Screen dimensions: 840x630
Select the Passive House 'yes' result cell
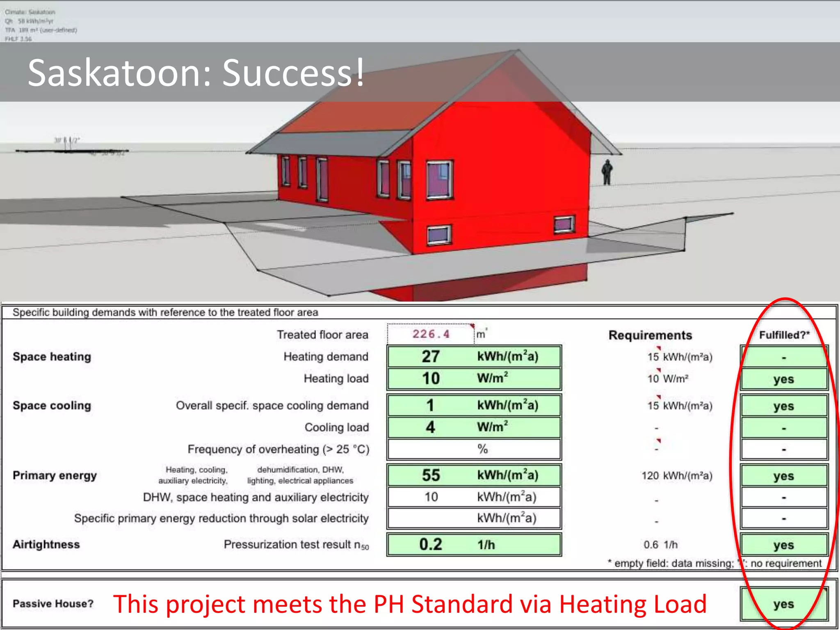pyautogui.click(x=784, y=604)
